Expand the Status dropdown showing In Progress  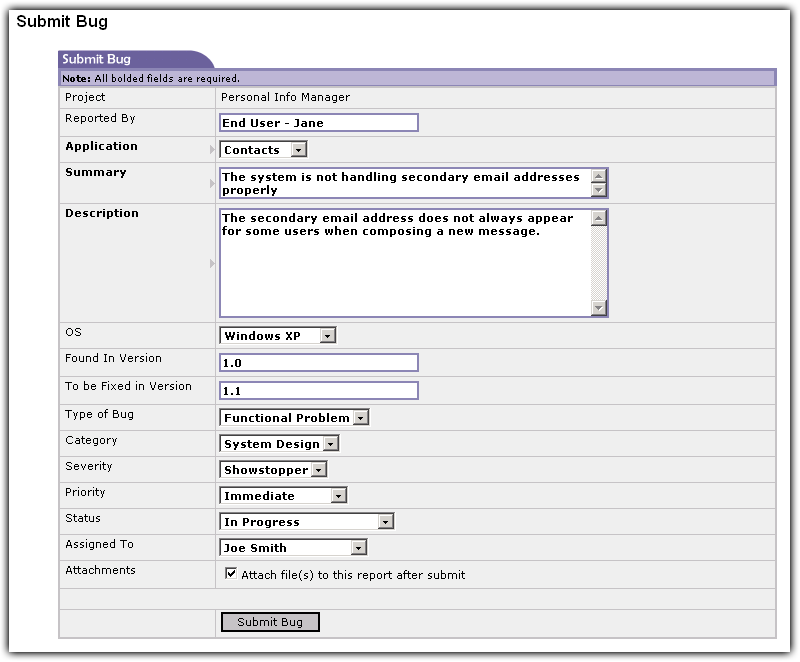385,522
